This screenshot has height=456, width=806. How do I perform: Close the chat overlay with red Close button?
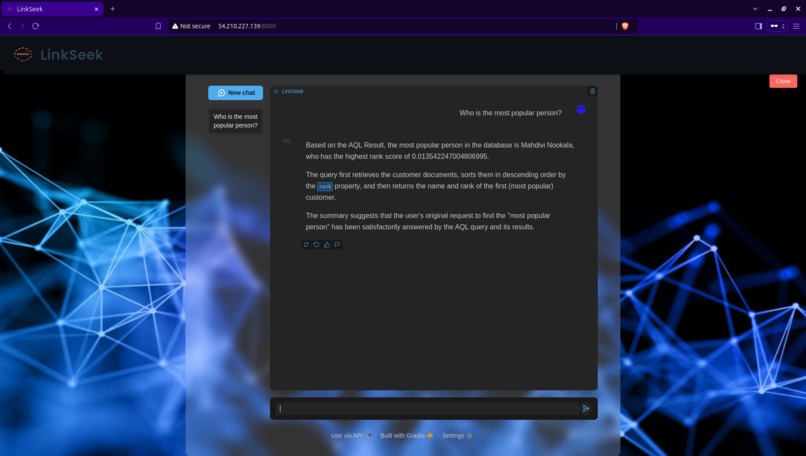tap(783, 81)
